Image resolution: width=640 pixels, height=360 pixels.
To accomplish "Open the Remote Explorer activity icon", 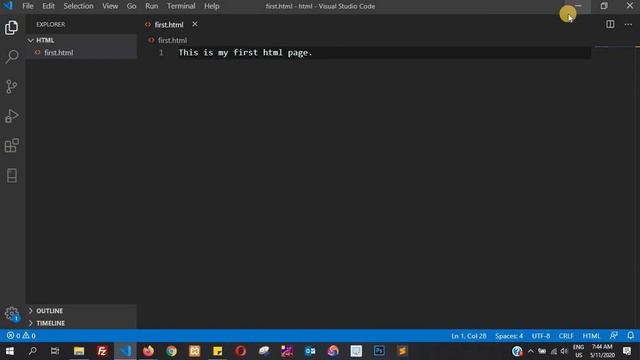I will coord(11,176).
